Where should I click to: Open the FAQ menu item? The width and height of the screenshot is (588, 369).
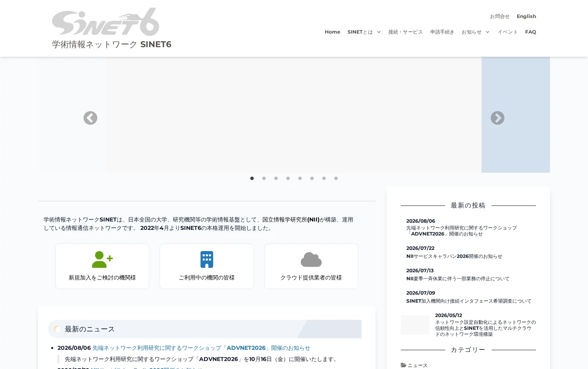pos(531,32)
